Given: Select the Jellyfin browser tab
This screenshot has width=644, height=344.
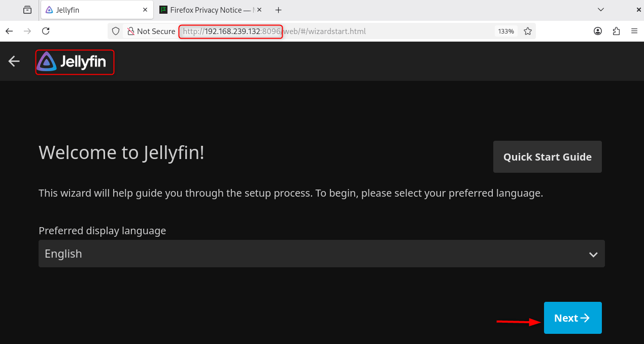Looking at the screenshot, I should [91, 10].
